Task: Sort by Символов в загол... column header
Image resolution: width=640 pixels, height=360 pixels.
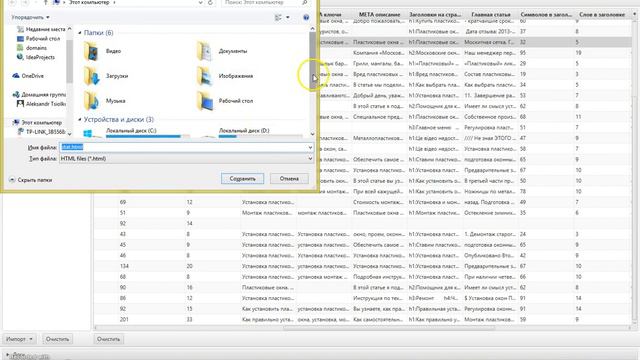Action: click(x=546, y=14)
